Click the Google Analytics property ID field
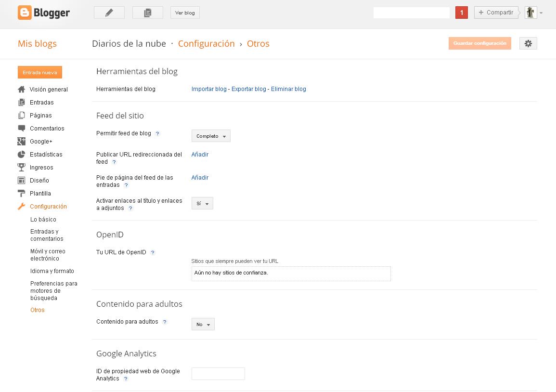The width and height of the screenshot is (556, 392). click(x=218, y=374)
